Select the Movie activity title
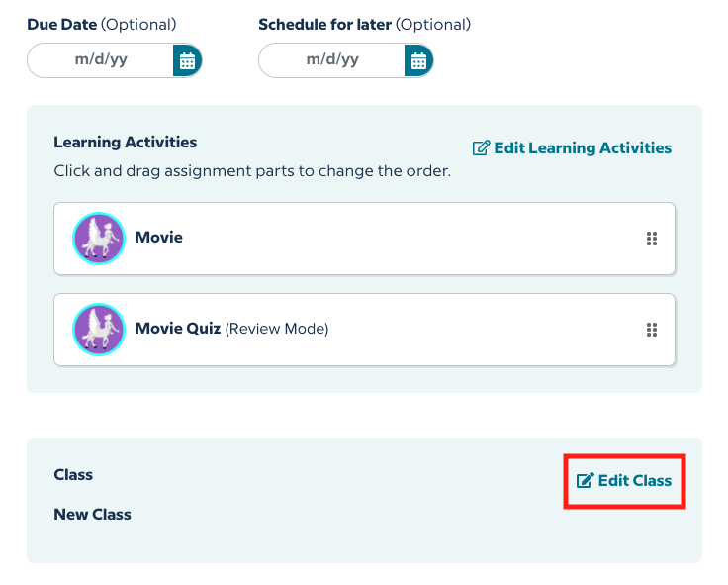This screenshot has width=728, height=585. [158, 238]
